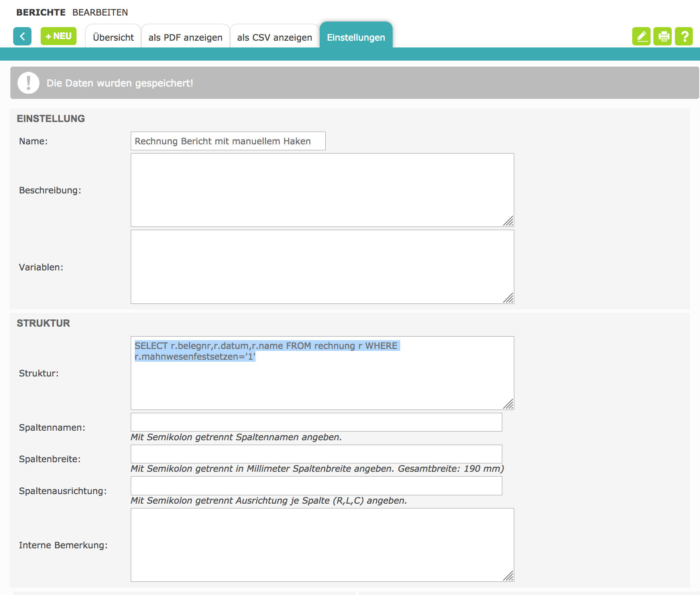
Task: Click the green pencil edit icon
Action: [x=641, y=36]
